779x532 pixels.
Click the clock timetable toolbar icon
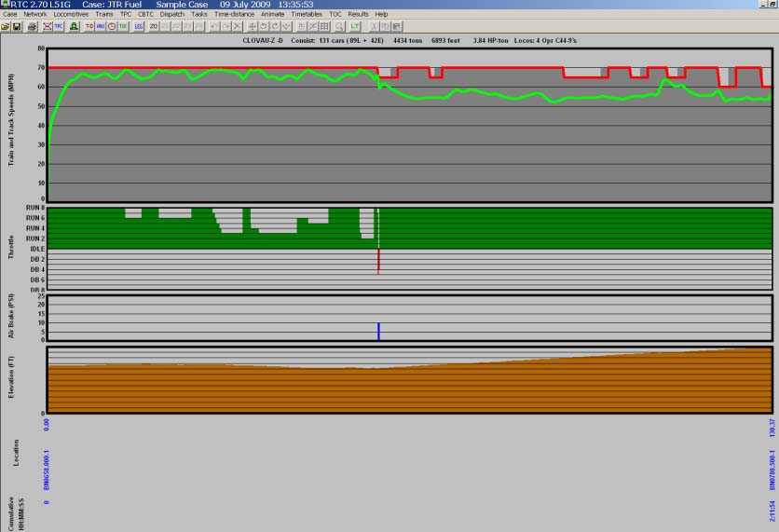click(112, 27)
